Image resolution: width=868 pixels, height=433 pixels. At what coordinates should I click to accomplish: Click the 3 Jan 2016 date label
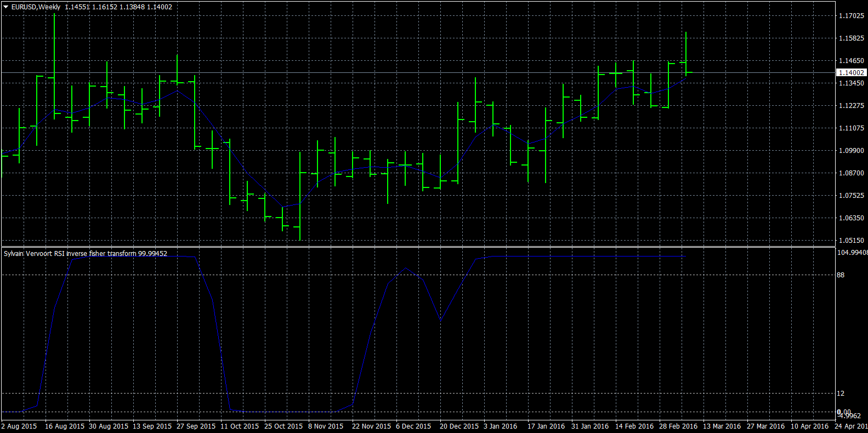point(501,426)
